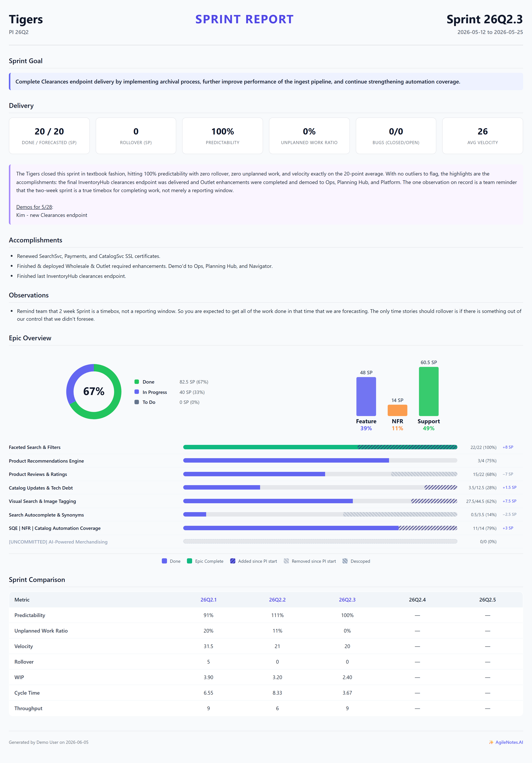Click the '−2.5 SP' scope change label
This screenshot has height=763, width=532.
[x=509, y=515]
